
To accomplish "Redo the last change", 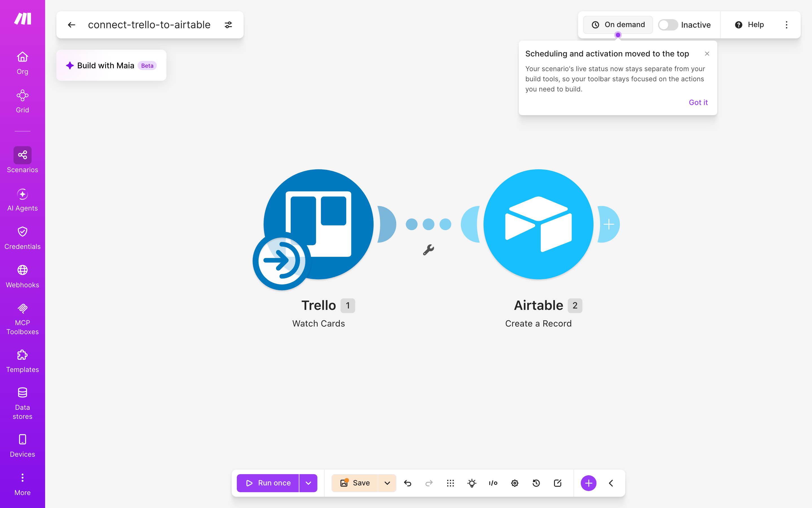I will click(429, 483).
